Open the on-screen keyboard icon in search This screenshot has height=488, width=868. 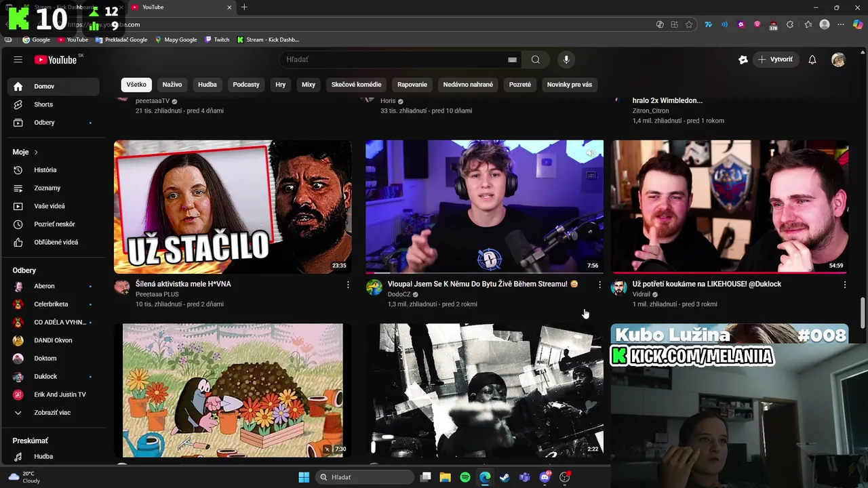coord(512,60)
